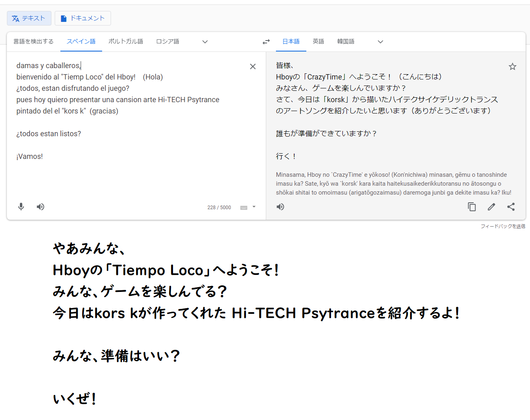Click the translated line 誰もが準備ができていますか？

[x=327, y=133]
